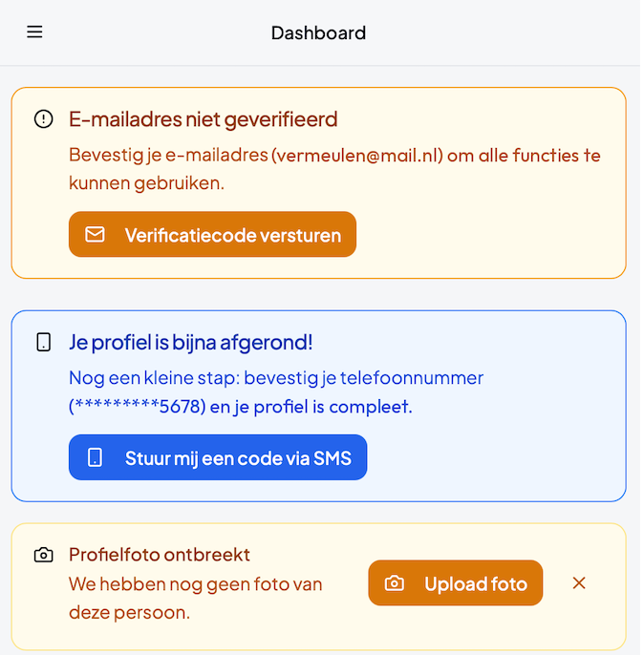The width and height of the screenshot is (644, 655).
Task: Click the masked phone number ending in 5678
Action: [x=138, y=407]
